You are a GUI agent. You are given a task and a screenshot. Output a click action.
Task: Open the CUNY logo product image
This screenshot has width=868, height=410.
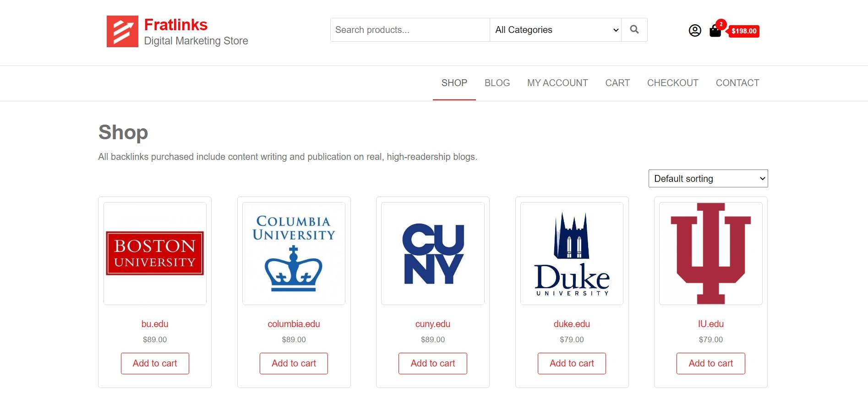[x=433, y=253]
